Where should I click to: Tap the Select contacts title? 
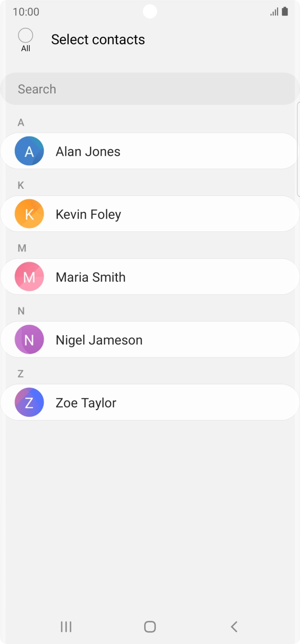coord(98,39)
